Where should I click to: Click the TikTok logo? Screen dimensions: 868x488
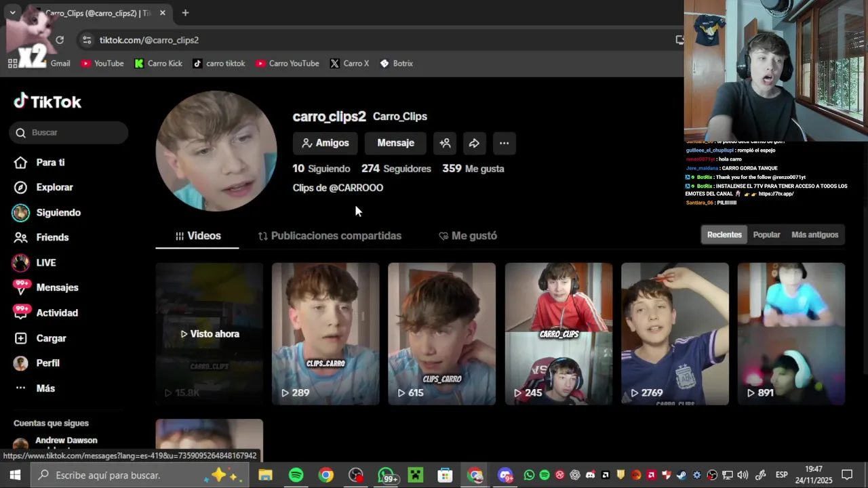pos(47,102)
